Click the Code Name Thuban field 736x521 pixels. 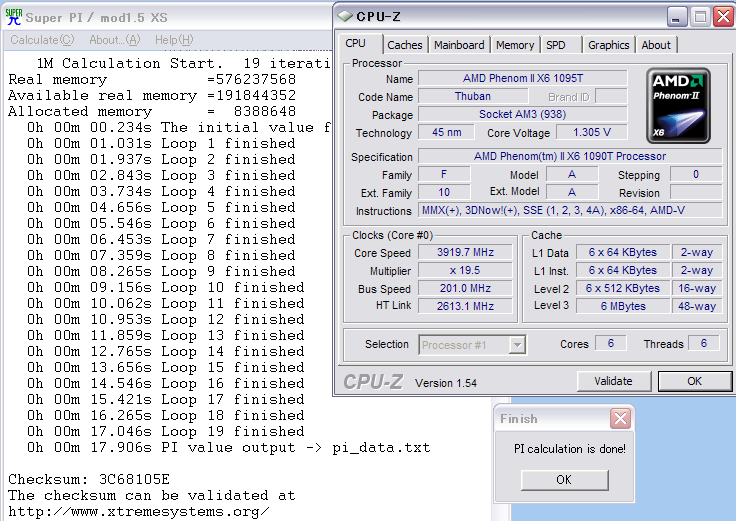click(x=473, y=96)
